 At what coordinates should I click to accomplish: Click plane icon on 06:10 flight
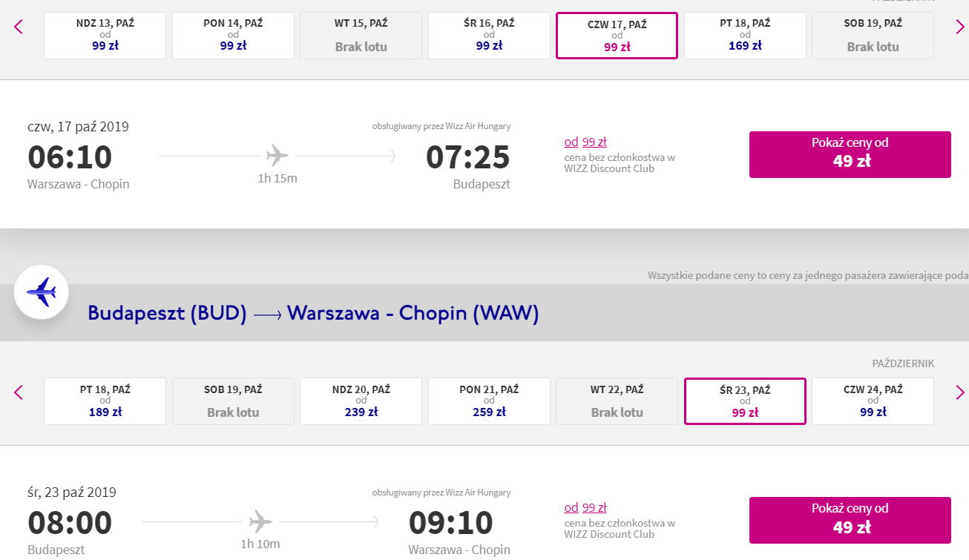[277, 156]
